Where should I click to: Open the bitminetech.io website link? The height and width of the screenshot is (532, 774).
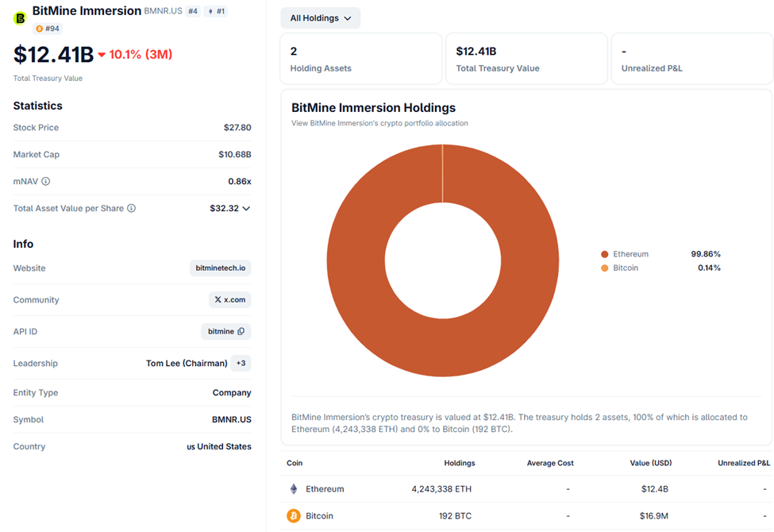(220, 268)
